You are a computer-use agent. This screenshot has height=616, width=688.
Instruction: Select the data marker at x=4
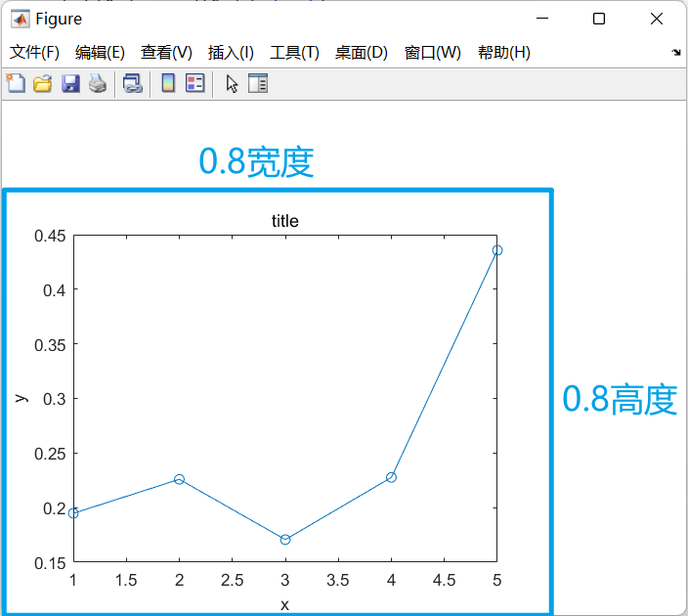tap(391, 477)
